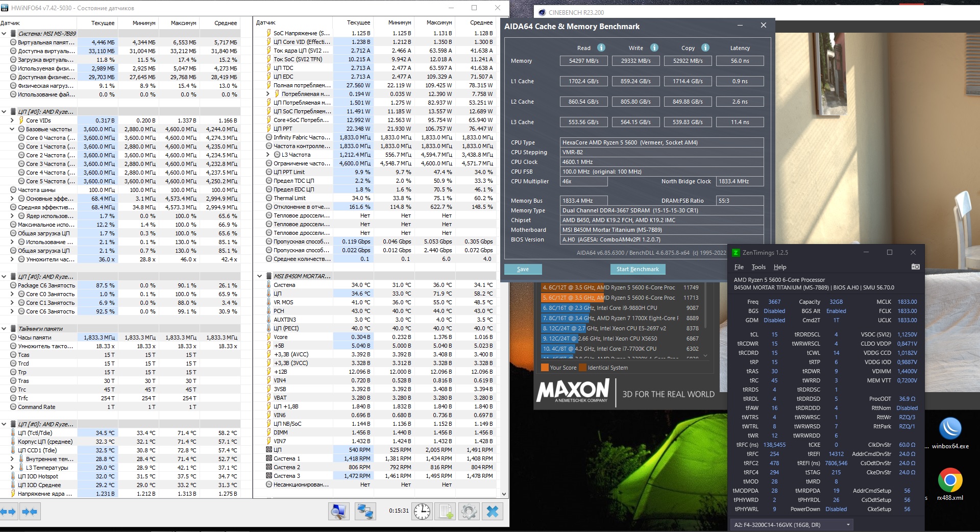Click the Memory Read value 54297 MB/s
This screenshot has width=980, height=532.
pos(583,61)
